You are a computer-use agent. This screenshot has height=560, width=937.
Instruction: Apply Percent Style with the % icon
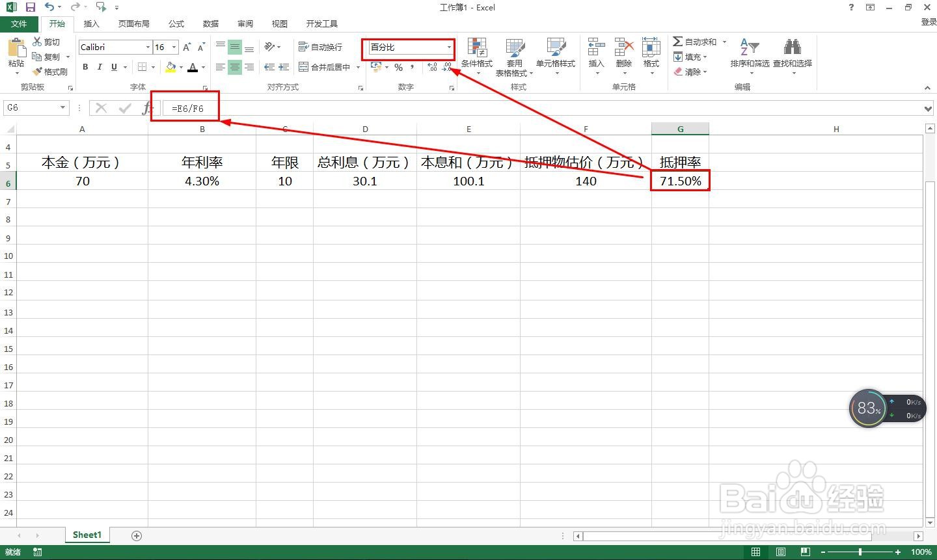[398, 67]
